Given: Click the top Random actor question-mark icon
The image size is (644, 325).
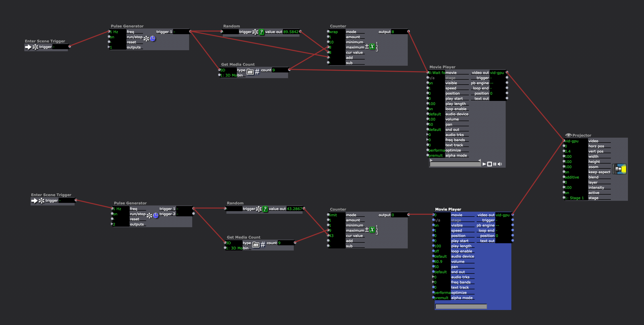Looking at the screenshot, I should [x=262, y=32].
